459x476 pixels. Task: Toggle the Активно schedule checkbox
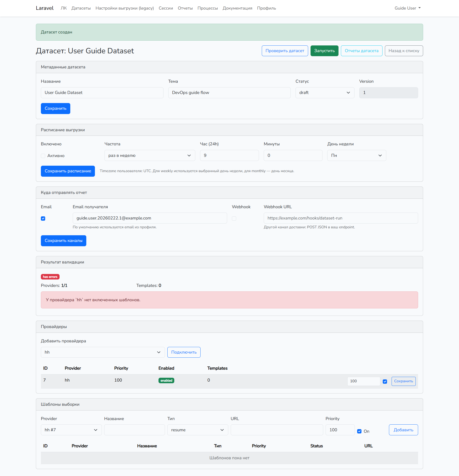(x=43, y=156)
